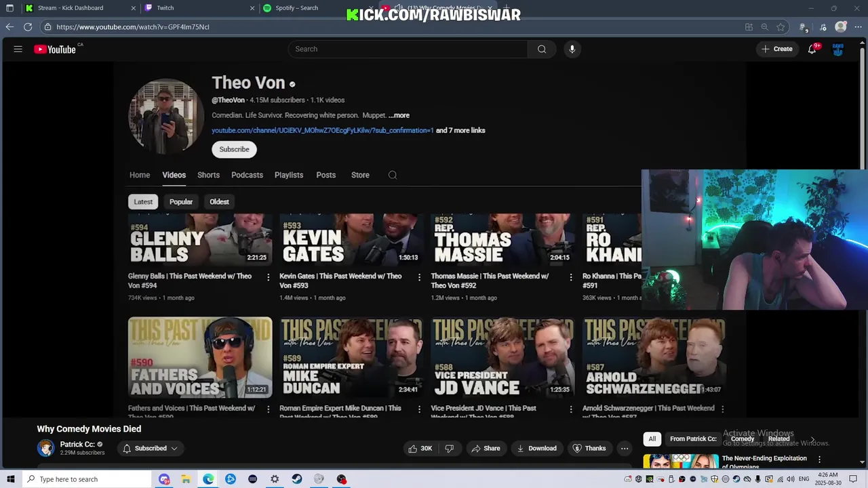The width and height of the screenshot is (868, 488).
Task: Expand the Subscribed dropdown for Patrick Cc
Action: (150, 448)
